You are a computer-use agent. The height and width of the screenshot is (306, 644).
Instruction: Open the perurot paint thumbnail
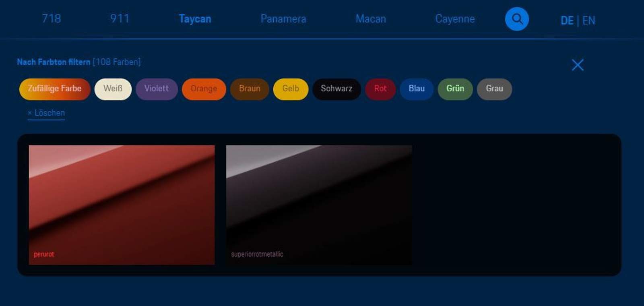[x=122, y=205]
